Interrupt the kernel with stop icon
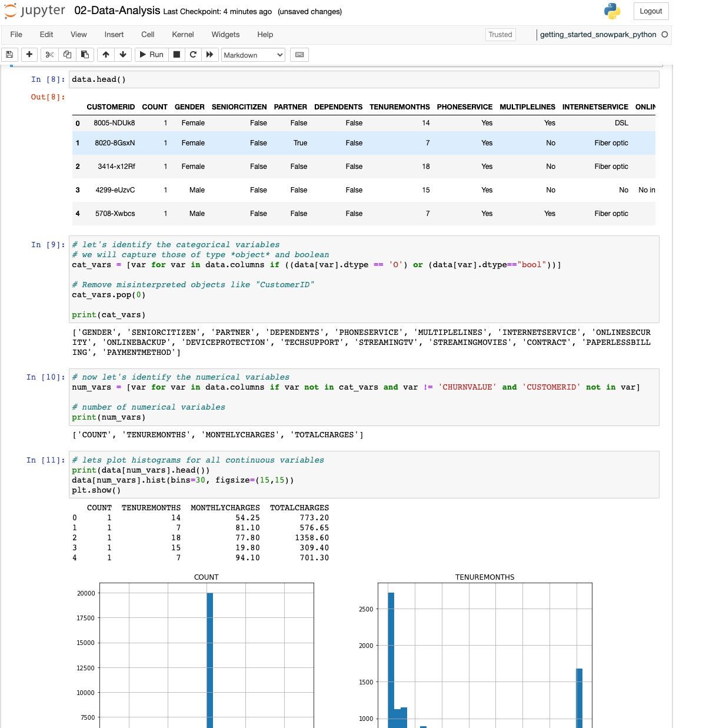Viewport: 706px width, 728px height. click(x=176, y=55)
